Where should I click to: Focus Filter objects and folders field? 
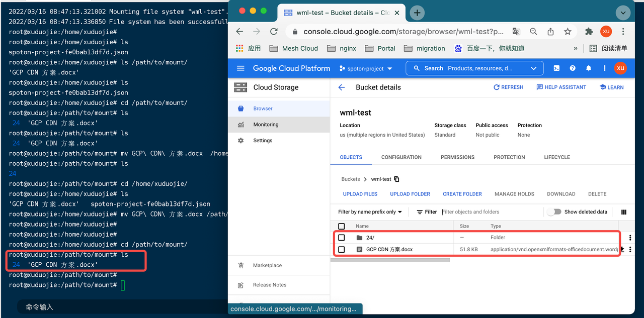pos(491,212)
